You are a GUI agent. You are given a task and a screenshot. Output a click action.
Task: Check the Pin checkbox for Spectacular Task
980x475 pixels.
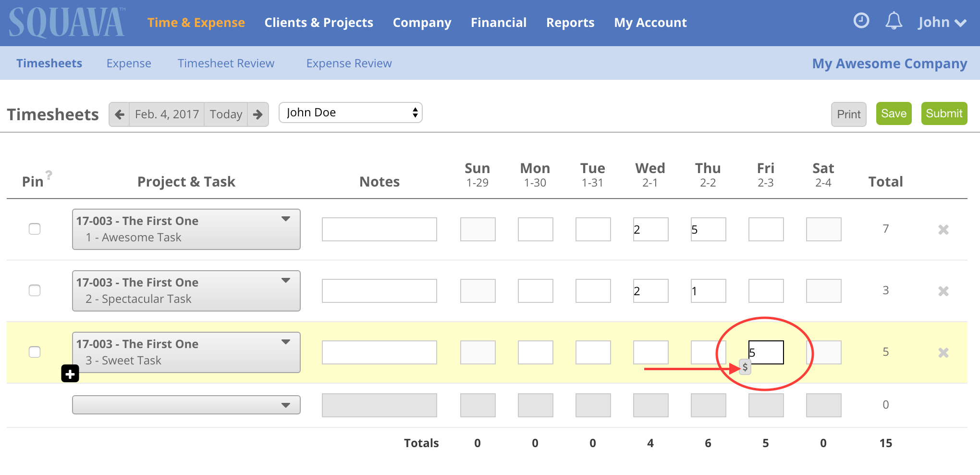click(x=35, y=290)
